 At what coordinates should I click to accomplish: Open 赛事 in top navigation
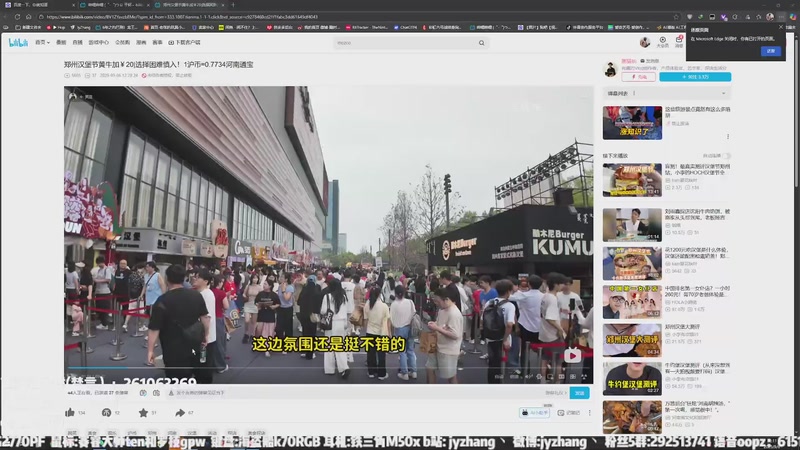click(x=158, y=43)
